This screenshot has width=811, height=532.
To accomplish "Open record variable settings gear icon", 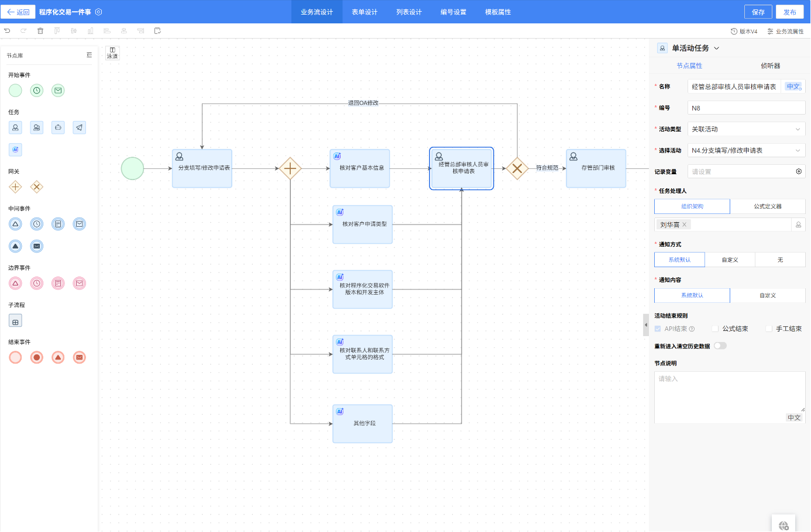I will (x=799, y=171).
